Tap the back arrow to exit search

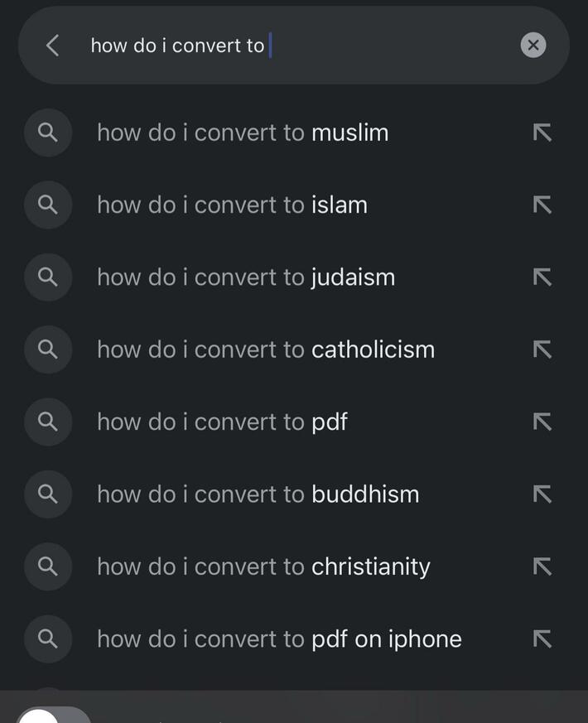click(x=51, y=46)
